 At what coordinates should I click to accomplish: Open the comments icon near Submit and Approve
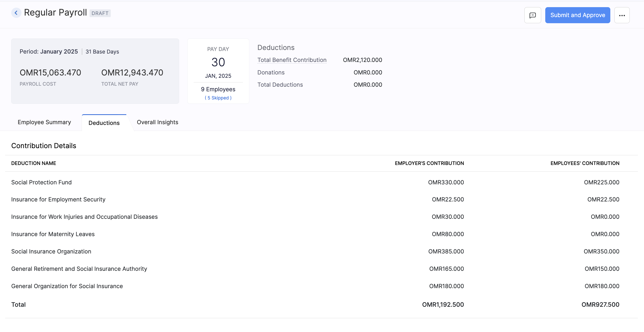(533, 15)
